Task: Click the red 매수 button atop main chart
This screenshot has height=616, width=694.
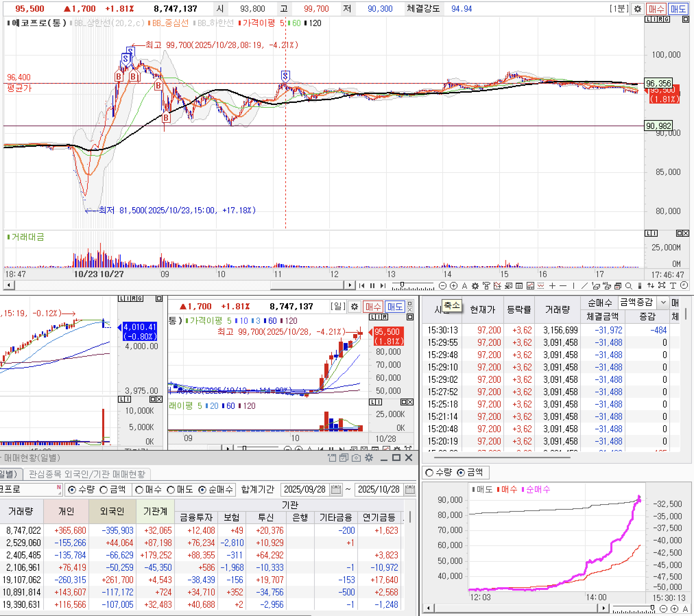Action: (x=656, y=9)
